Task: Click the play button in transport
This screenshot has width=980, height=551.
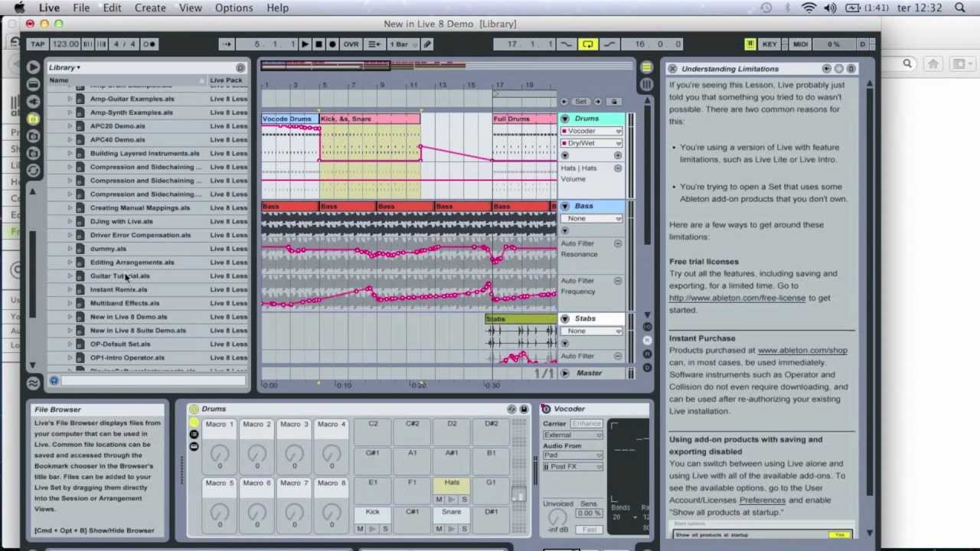Action: (x=305, y=44)
